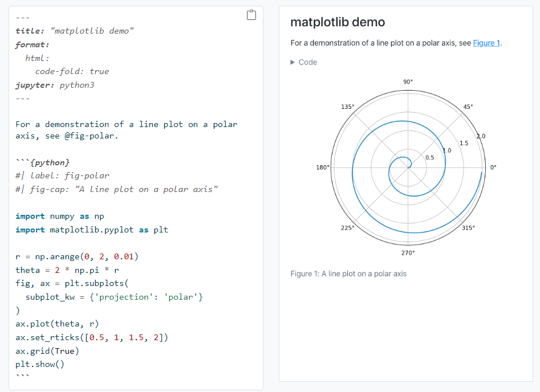Click the 0° angle label

(x=494, y=167)
